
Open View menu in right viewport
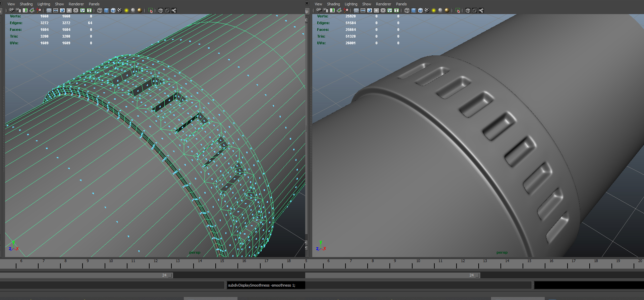(x=318, y=4)
